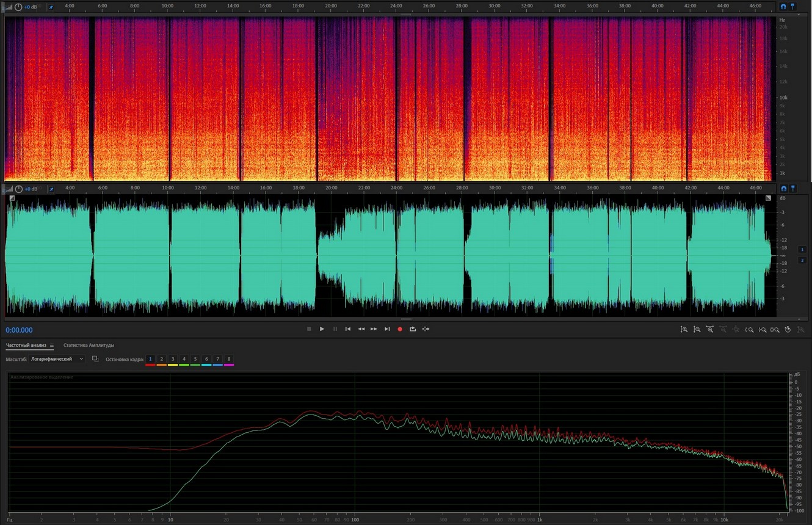Image resolution: width=812 pixels, height=525 pixels.
Task: Toggle the Skip Selection button
Action: (426, 329)
